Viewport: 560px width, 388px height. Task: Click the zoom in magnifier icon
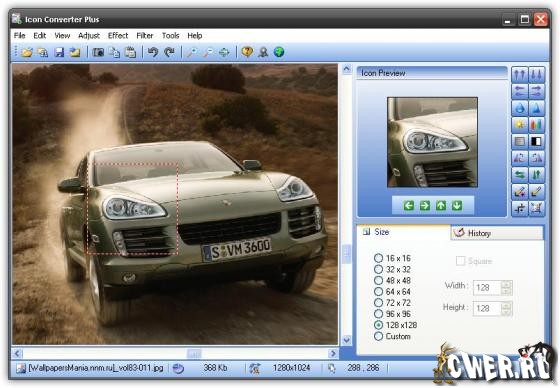click(192, 52)
